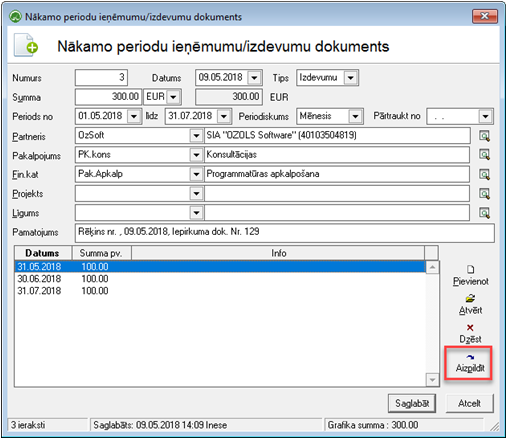Expand the Tips Izdevumu dropdown
This screenshot has height=440, width=508.
click(351, 78)
